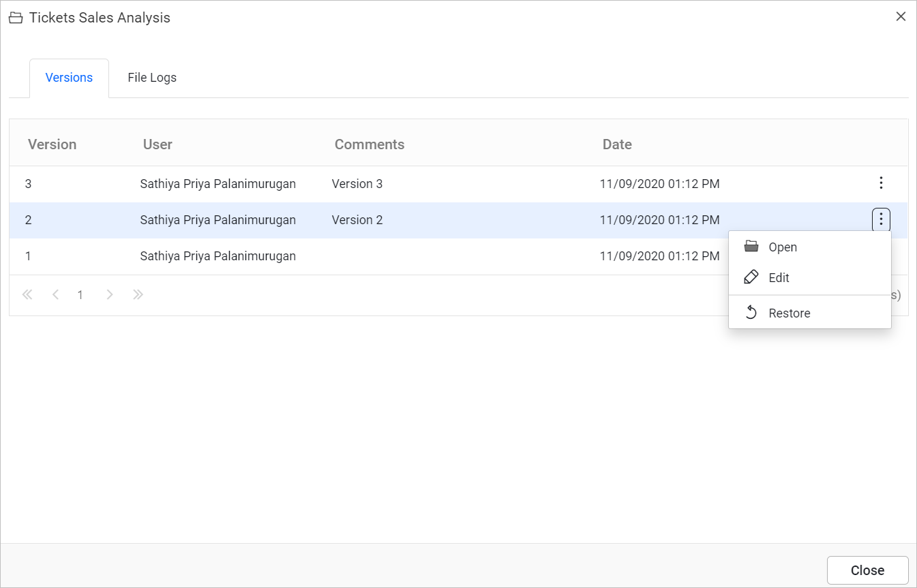Dismiss the dialog with the X icon
This screenshot has height=588, width=917.
point(901,16)
